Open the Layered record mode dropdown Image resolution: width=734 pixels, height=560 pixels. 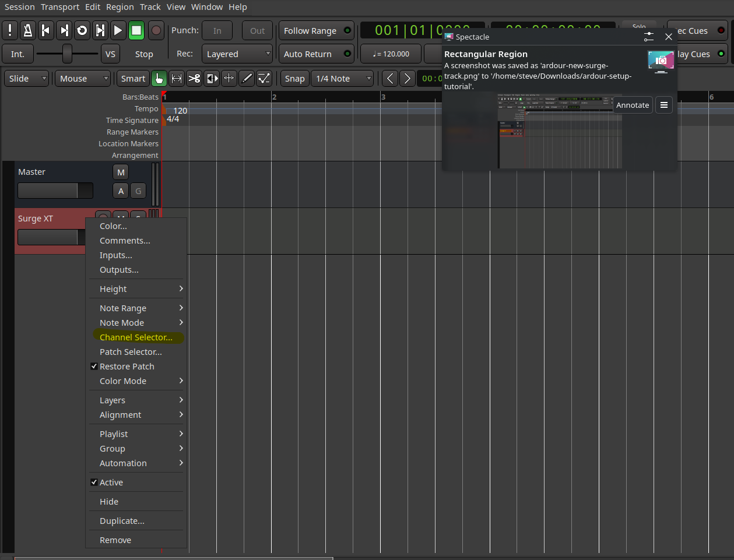(x=237, y=54)
